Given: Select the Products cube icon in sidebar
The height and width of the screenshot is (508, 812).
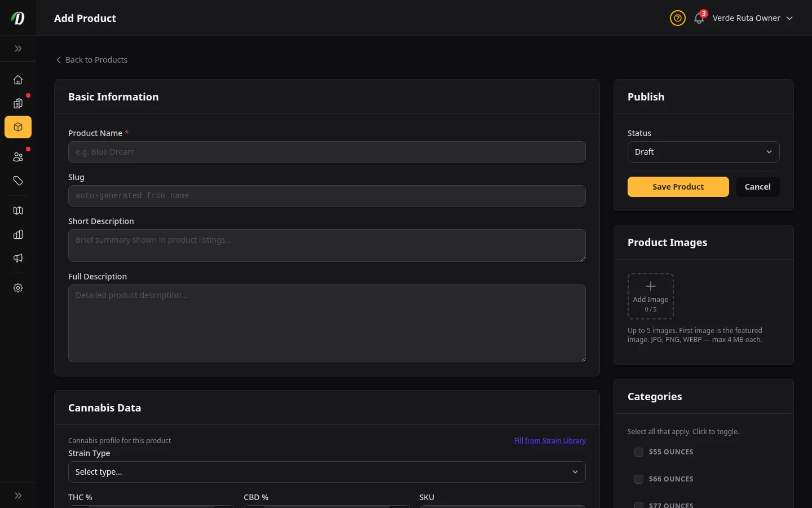Looking at the screenshot, I should pyautogui.click(x=18, y=127).
